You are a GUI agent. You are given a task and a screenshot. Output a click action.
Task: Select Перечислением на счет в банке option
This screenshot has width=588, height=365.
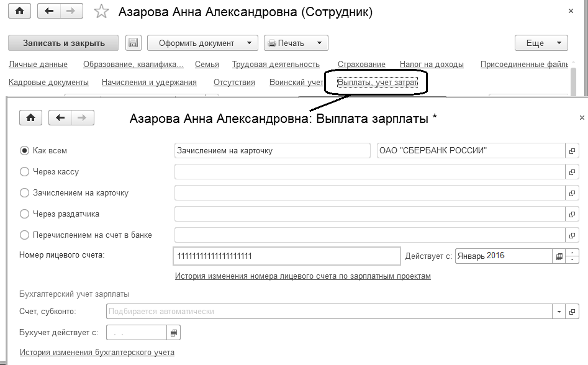click(x=24, y=235)
